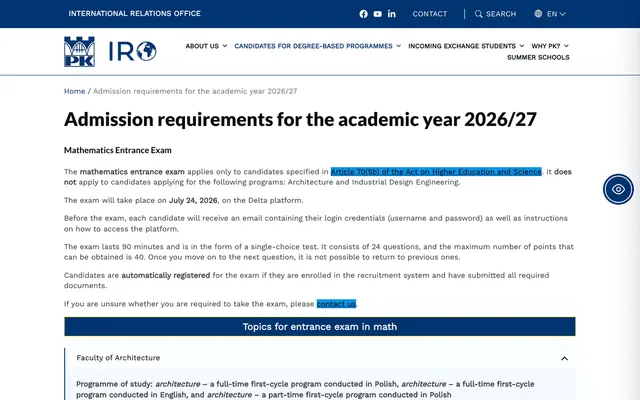Open the Summer Schools menu item
Screen dimensions: 640x400
coord(538,58)
